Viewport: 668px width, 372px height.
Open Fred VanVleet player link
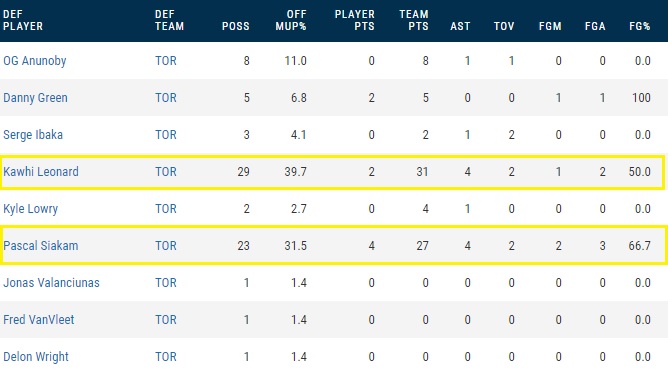(39, 320)
